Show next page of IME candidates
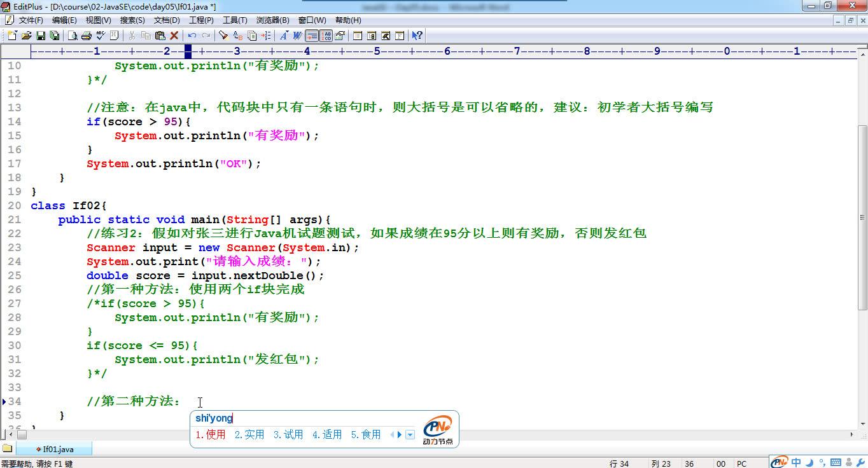 tap(400, 435)
